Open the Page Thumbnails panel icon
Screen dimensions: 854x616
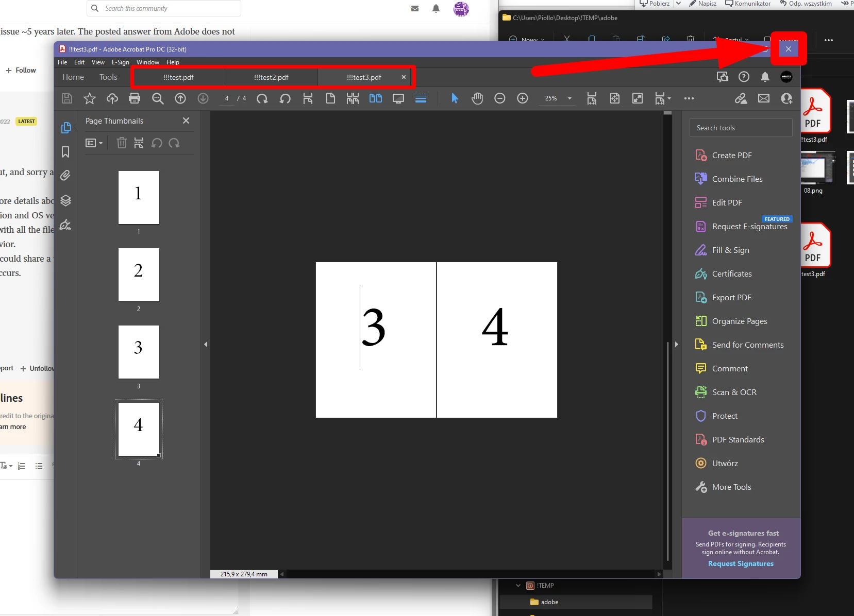[x=66, y=127]
